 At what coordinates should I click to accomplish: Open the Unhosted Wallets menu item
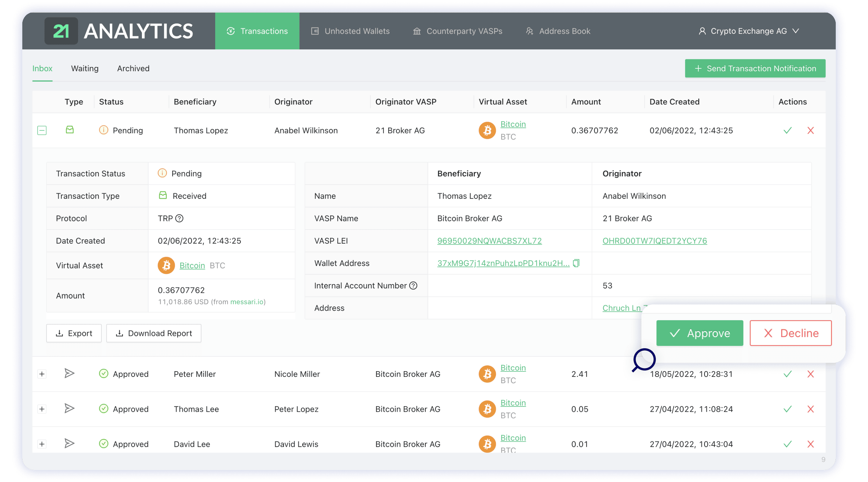click(350, 31)
